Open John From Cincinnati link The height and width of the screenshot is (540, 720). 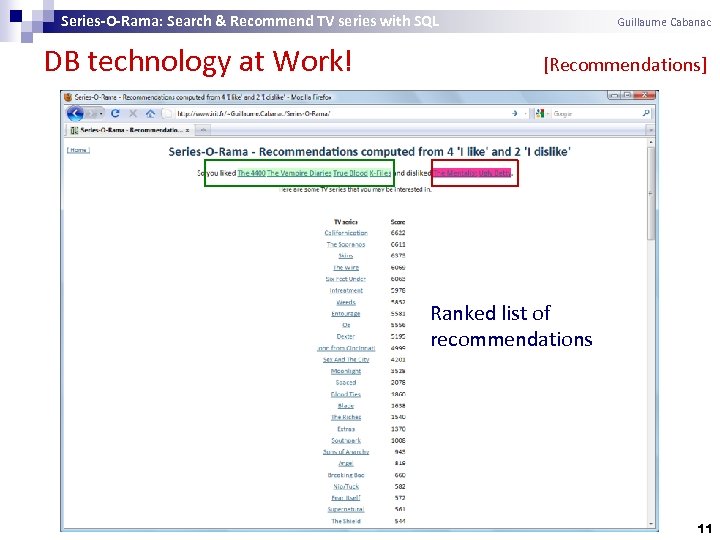coord(346,348)
